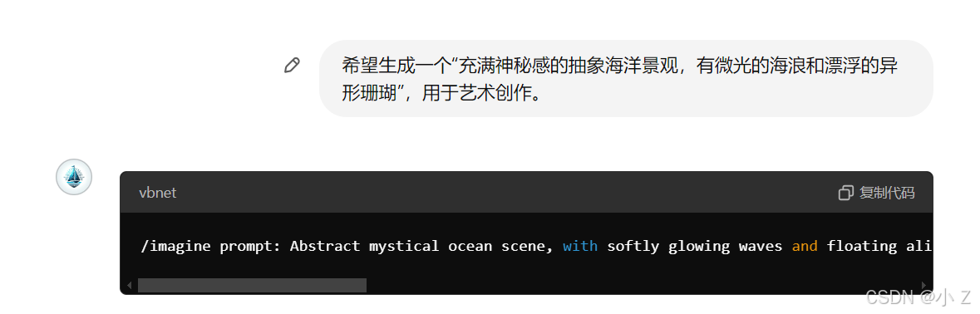Click the vbnet language label
This screenshot has width=980, height=314.
[157, 193]
